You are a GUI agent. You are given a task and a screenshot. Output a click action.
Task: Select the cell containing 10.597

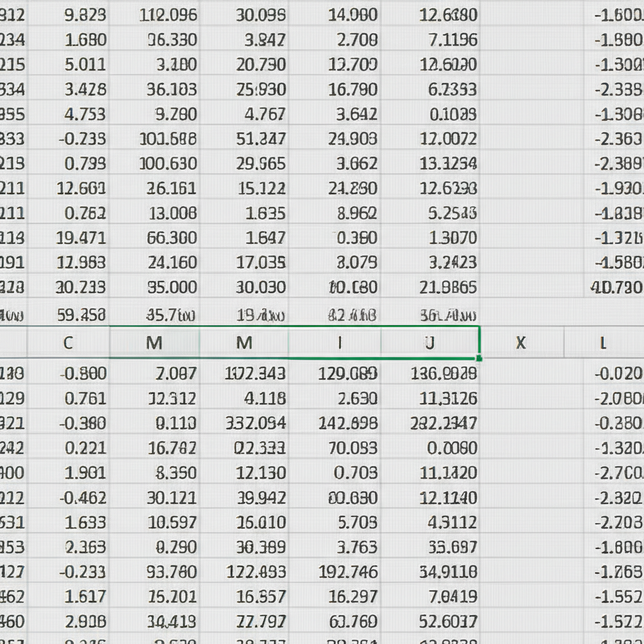[155, 522]
